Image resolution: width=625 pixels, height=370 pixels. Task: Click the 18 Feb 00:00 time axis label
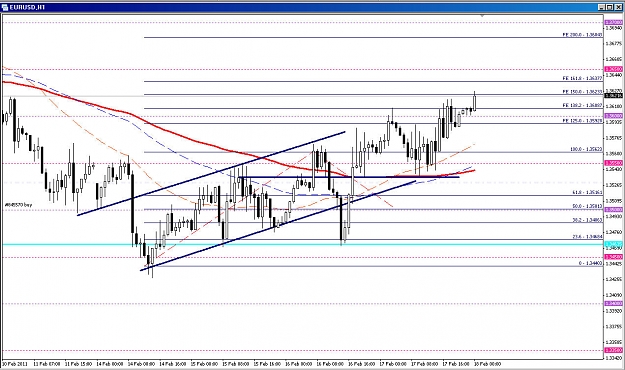[487, 364]
